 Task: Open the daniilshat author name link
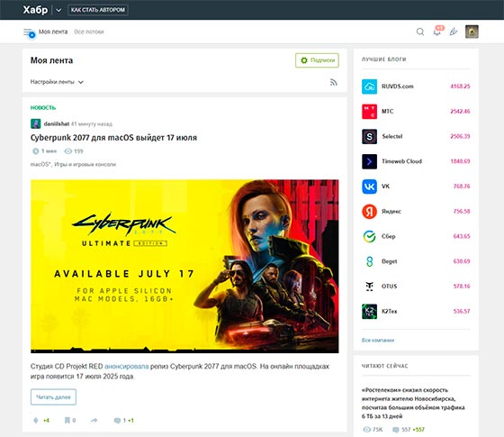click(x=57, y=124)
